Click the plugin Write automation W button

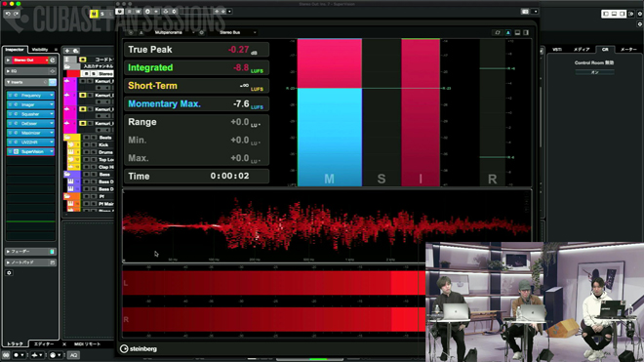(x=138, y=12)
